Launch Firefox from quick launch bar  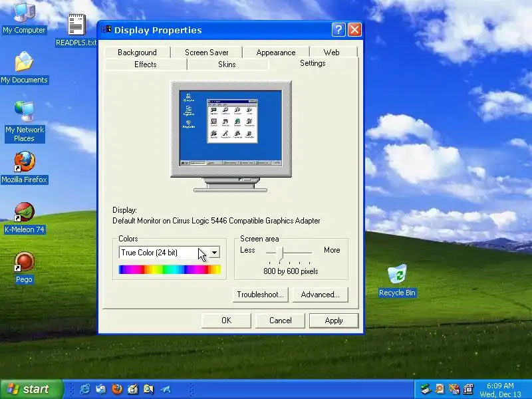117,389
